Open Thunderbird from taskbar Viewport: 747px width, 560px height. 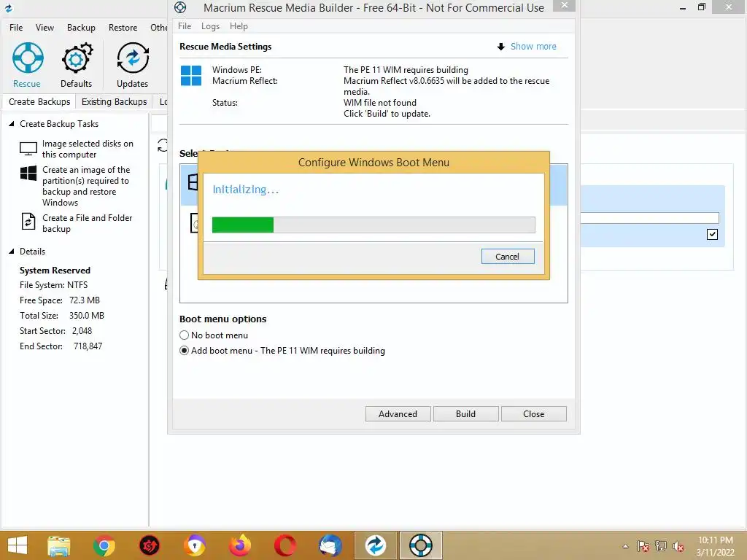click(330, 545)
